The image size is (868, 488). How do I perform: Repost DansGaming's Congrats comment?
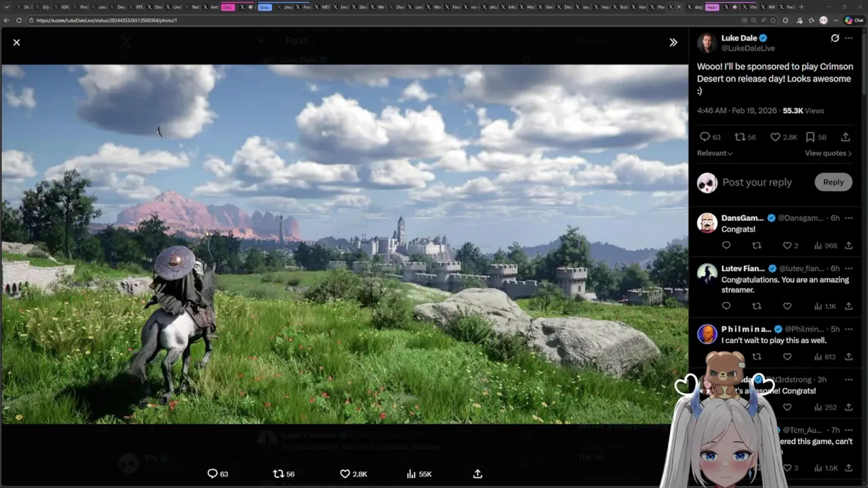[x=757, y=245]
